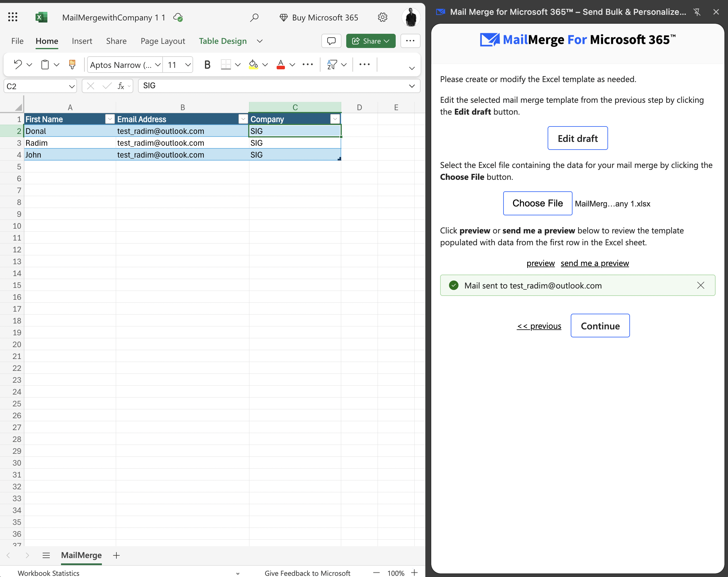Expand the Paste dropdown arrow
This screenshot has width=728, height=577.
tap(57, 64)
